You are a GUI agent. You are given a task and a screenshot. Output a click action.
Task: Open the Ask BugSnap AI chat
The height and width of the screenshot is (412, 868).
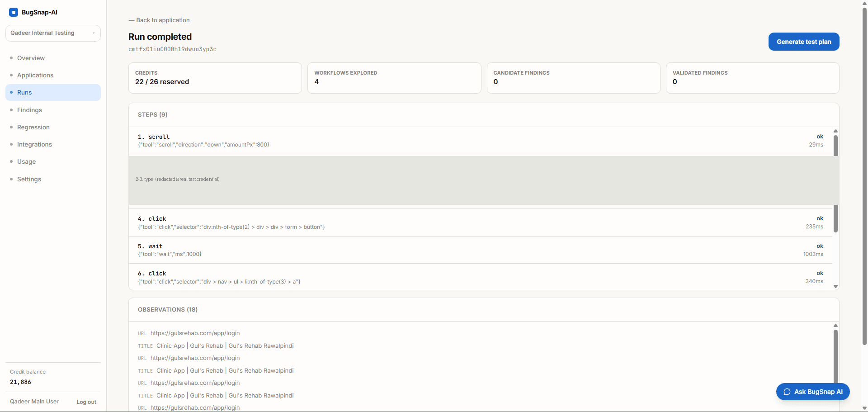pyautogui.click(x=813, y=392)
